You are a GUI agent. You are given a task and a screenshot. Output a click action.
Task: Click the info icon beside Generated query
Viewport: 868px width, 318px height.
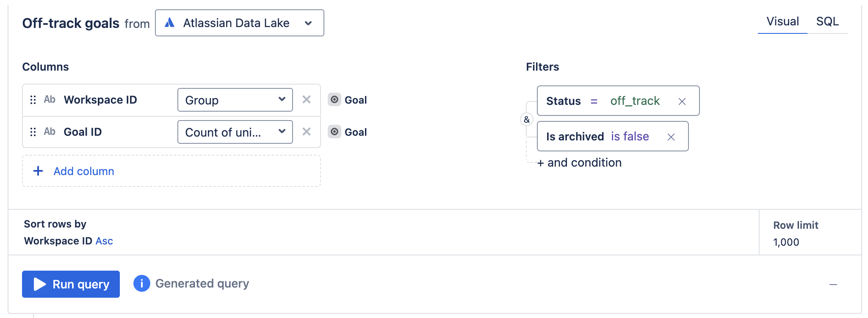pyautogui.click(x=141, y=284)
